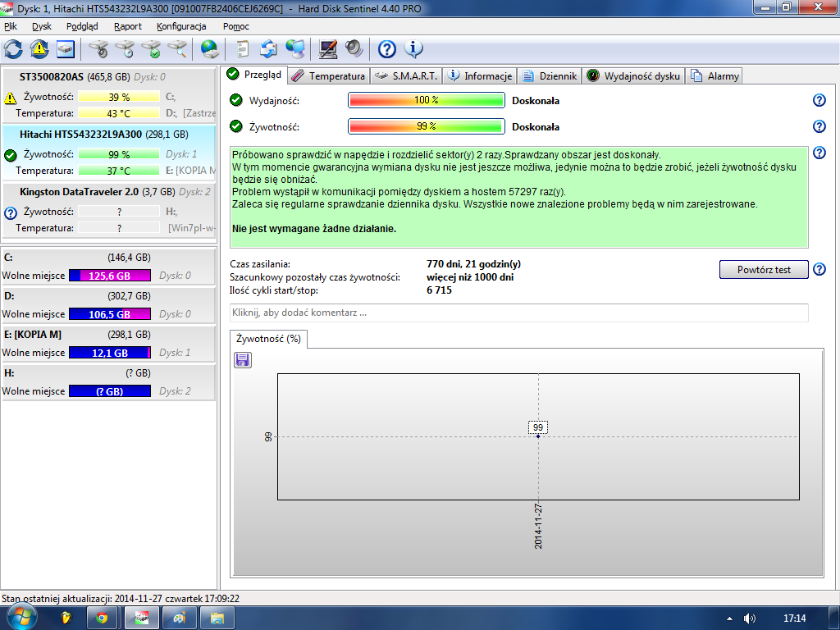Click the Wydajność 100 % gradient bar
The height and width of the screenshot is (630, 840).
click(x=427, y=100)
